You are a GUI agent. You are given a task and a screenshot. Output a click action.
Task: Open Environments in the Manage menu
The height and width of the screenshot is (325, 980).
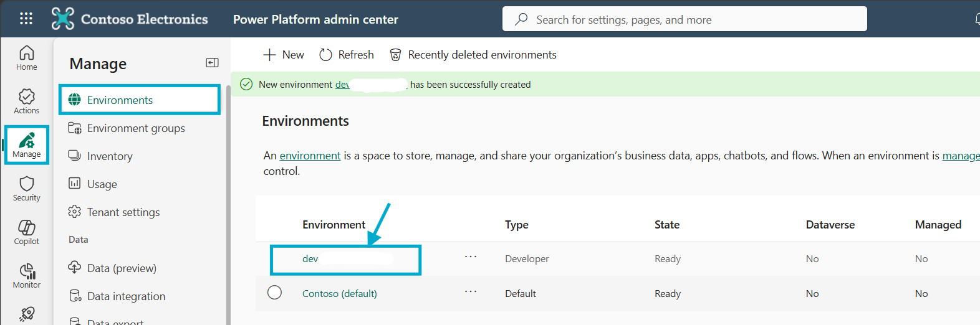[140, 100]
